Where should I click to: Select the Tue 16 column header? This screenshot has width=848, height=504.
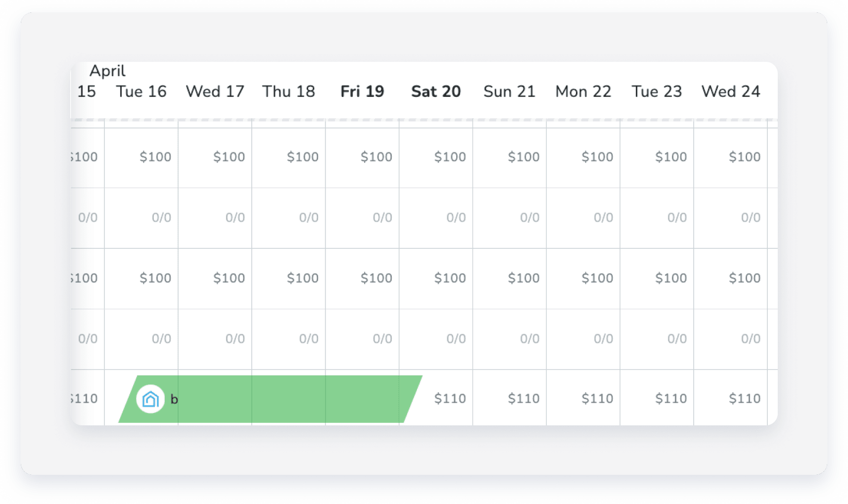[x=141, y=91]
